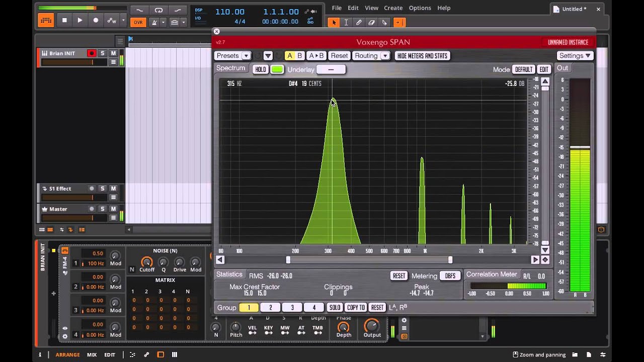This screenshot has width=644, height=362.
Task: Toggle the OVR overdub button
Action: click(x=138, y=22)
